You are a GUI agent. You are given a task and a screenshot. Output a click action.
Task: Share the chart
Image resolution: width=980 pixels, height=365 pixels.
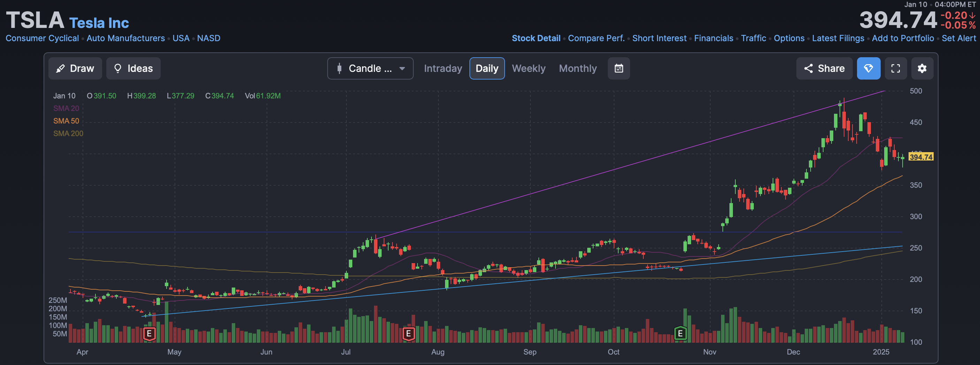pos(824,69)
